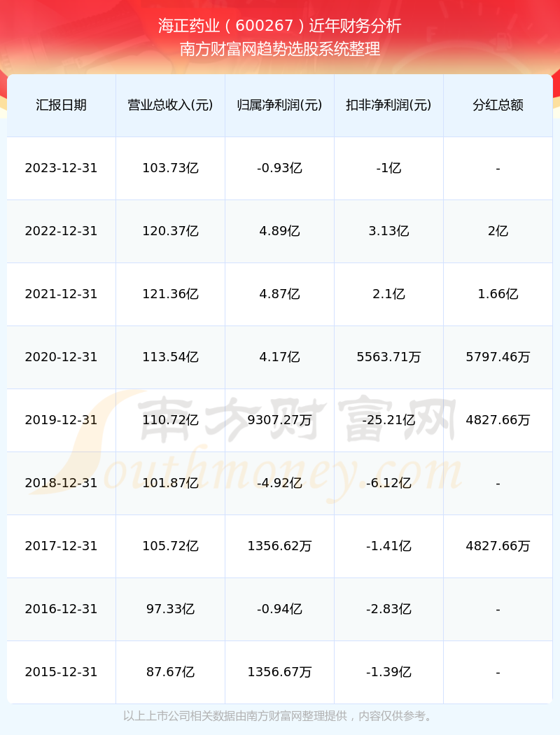560x735 pixels.
Task: Click the date cell 2016-12-31
Action: [62, 609]
